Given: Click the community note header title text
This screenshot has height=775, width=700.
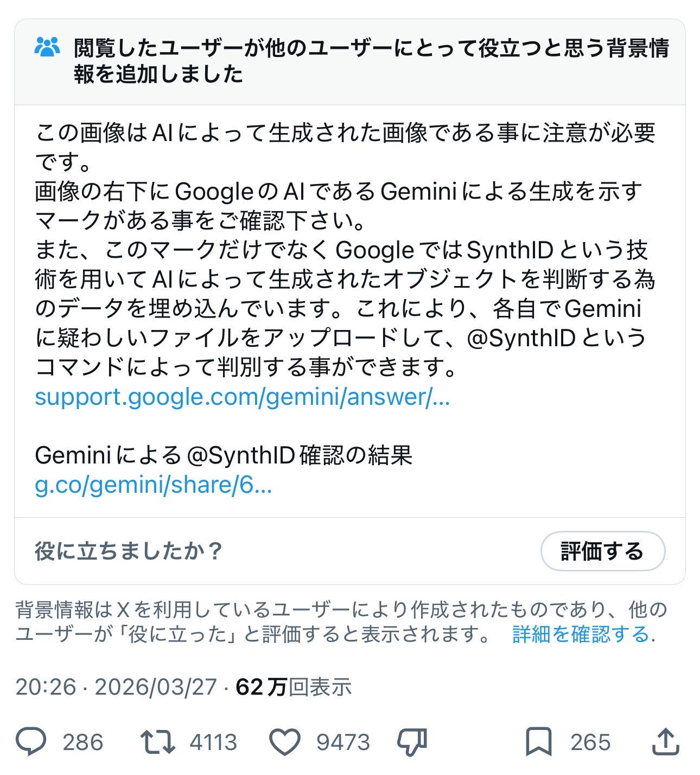Looking at the screenshot, I should (x=371, y=61).
